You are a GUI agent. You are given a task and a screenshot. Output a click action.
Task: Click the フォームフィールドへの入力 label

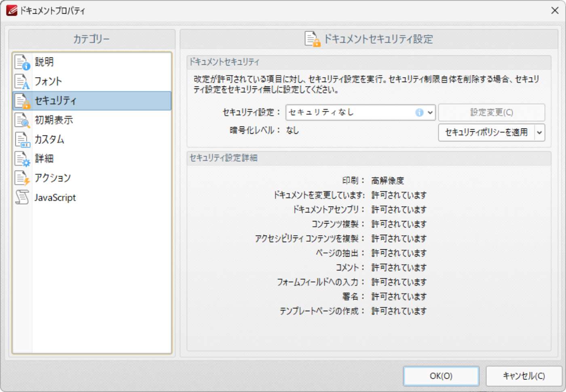tap(321, 282)
